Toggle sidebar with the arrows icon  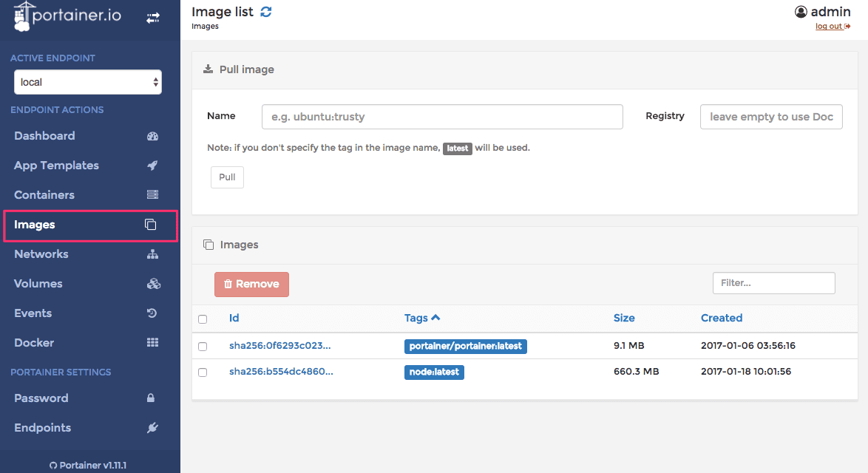(153, 18)
